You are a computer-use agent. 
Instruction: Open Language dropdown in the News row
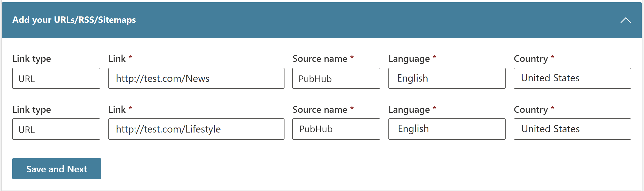[447, 78]
